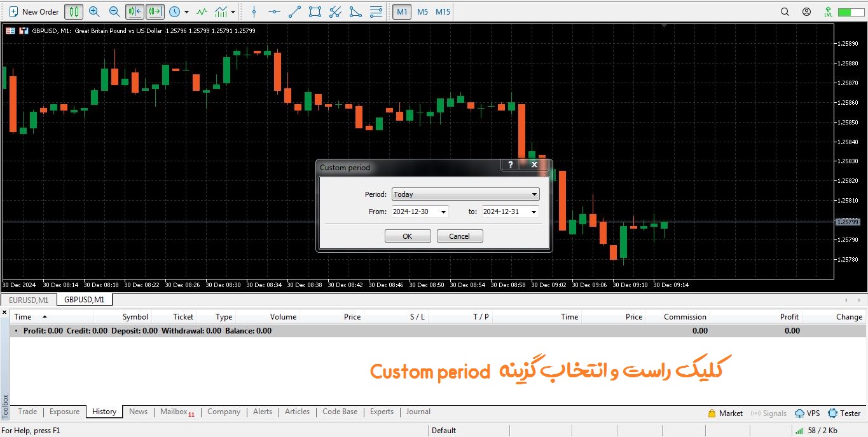Viewport: 868px width, 437px height.
Task: Click Cancel in Custom period dialog
Action: [x=460, y=236]
